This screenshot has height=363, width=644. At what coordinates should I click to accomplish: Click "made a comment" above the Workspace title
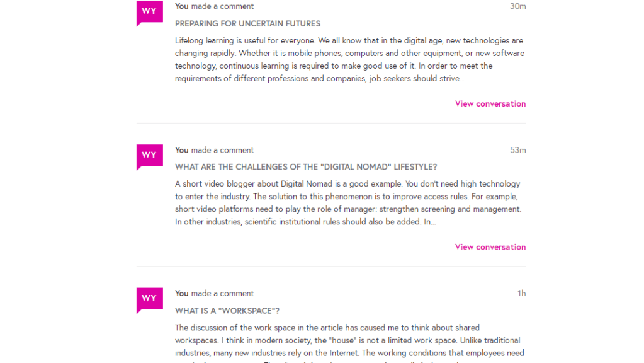222,293
